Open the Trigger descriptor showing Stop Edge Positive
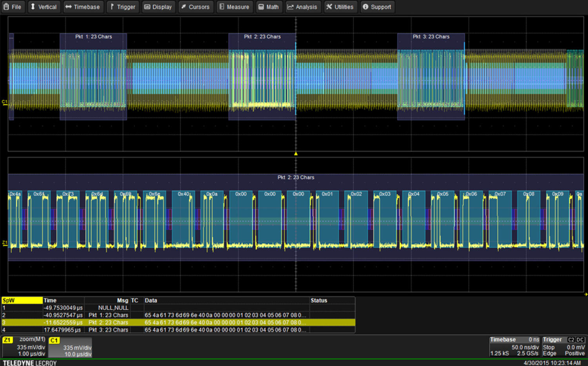The image size is (588, 366). click(x=564, y=347)
